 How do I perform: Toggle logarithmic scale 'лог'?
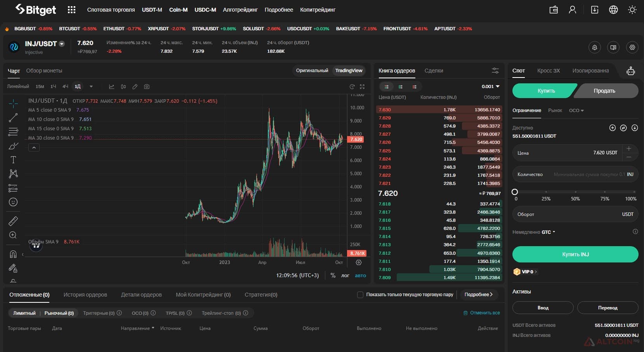(x=345, y=275)
